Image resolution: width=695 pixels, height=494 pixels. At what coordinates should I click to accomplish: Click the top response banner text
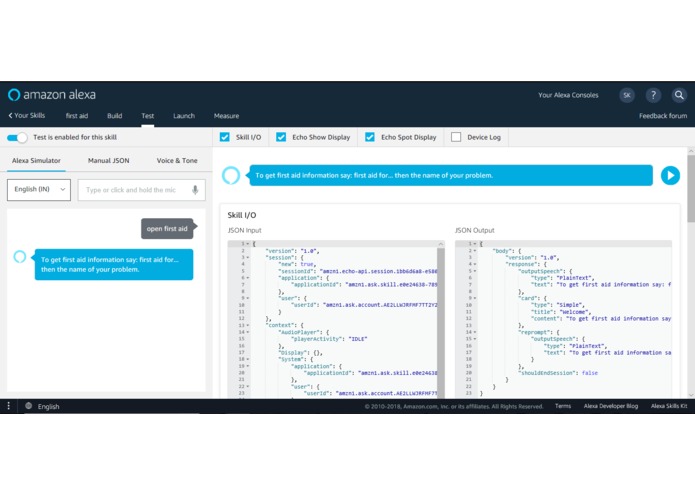pyautogui.click(x=374, y=175)
